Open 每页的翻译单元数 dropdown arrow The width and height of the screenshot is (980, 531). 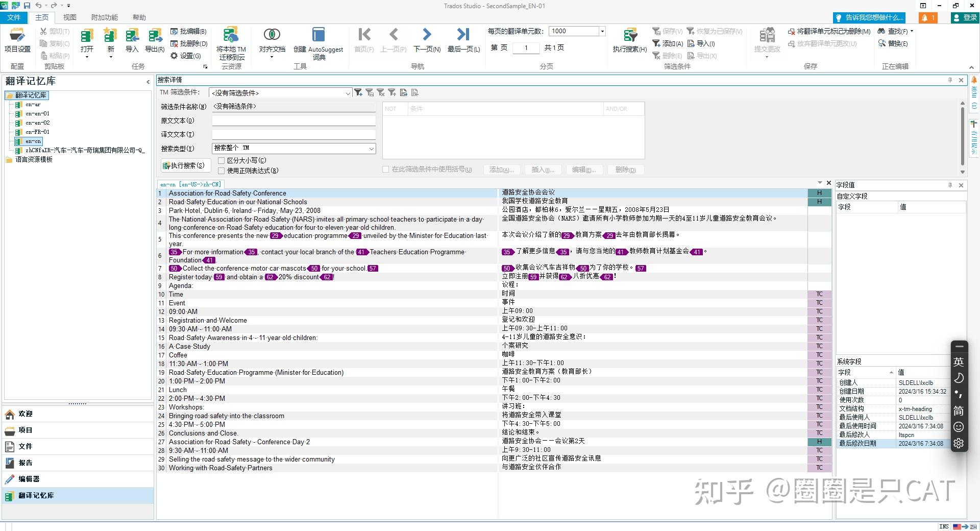(602, 31)
